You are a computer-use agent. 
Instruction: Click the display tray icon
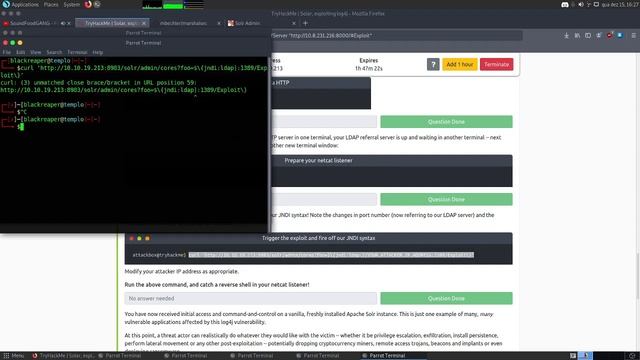pos(596,4)
